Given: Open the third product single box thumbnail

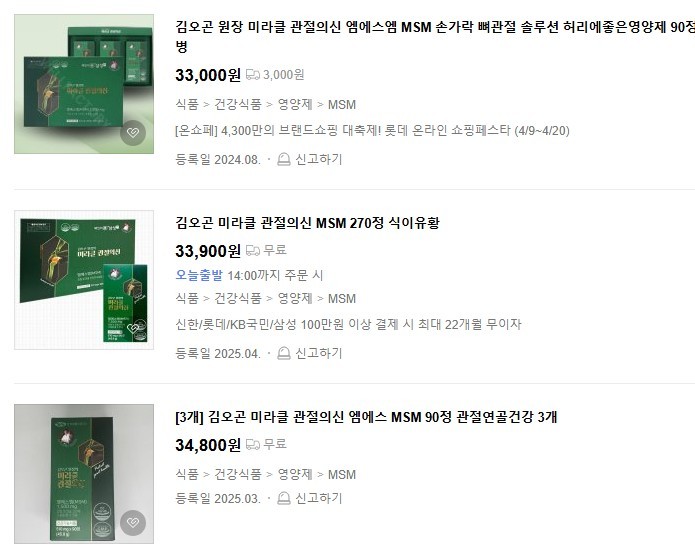Looking at the screenshot, I should point(84,474).
